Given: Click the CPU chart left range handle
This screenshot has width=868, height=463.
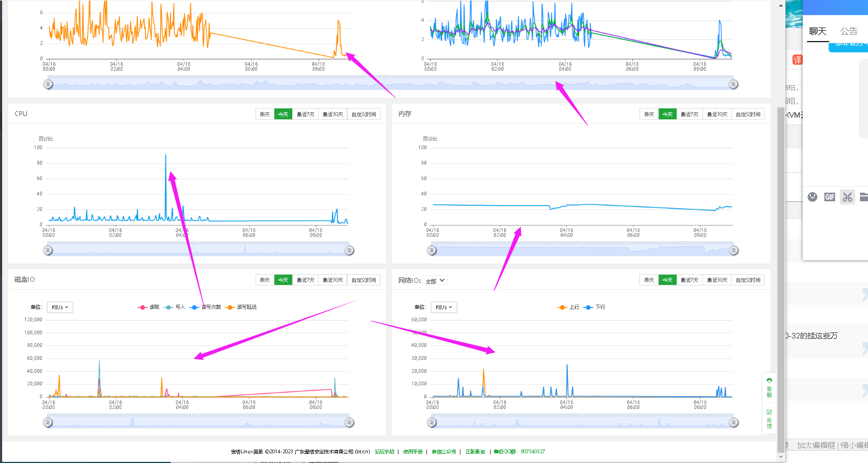Looking at the screenshot, I should tap(48, 250).
